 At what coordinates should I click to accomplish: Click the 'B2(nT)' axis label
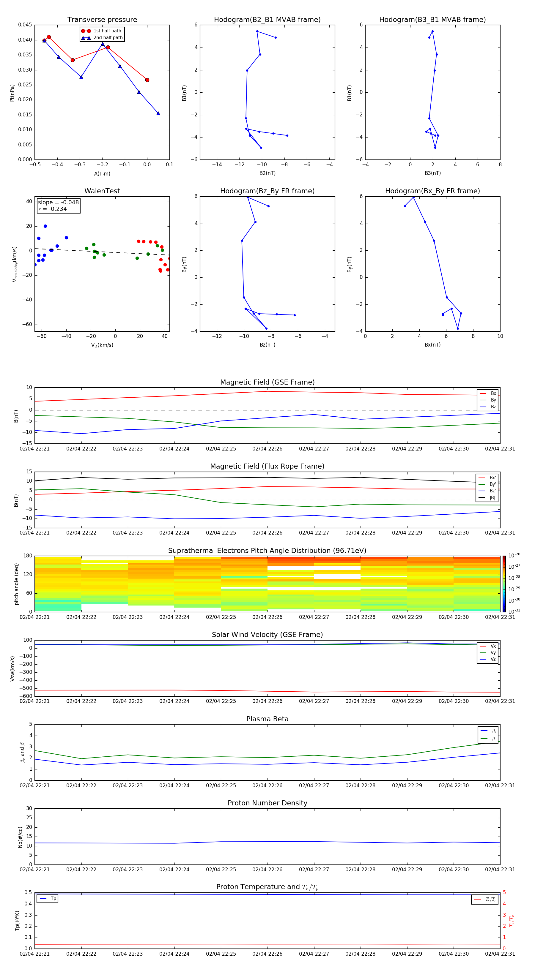tap(267, 173)
